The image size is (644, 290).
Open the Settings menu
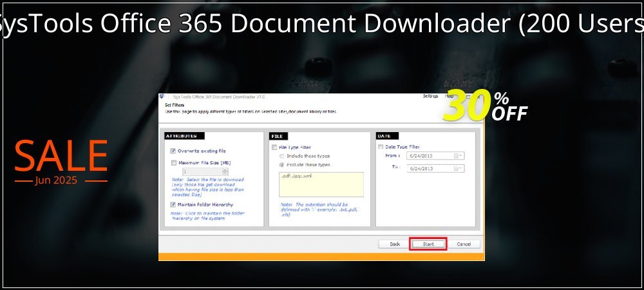coord(430,96)
